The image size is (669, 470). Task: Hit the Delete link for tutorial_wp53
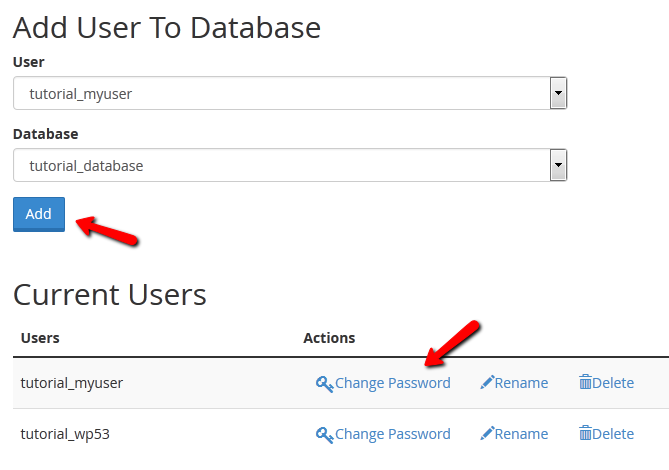(x=613, y=434)
